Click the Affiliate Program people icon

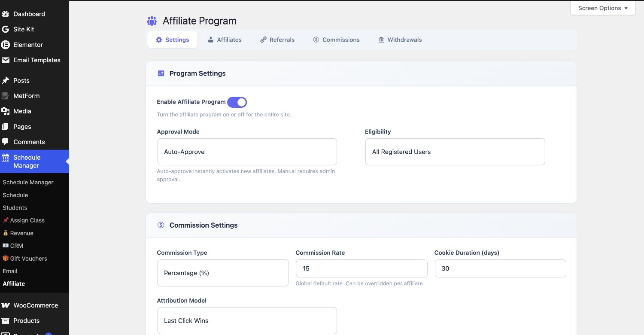pos(152,21)
